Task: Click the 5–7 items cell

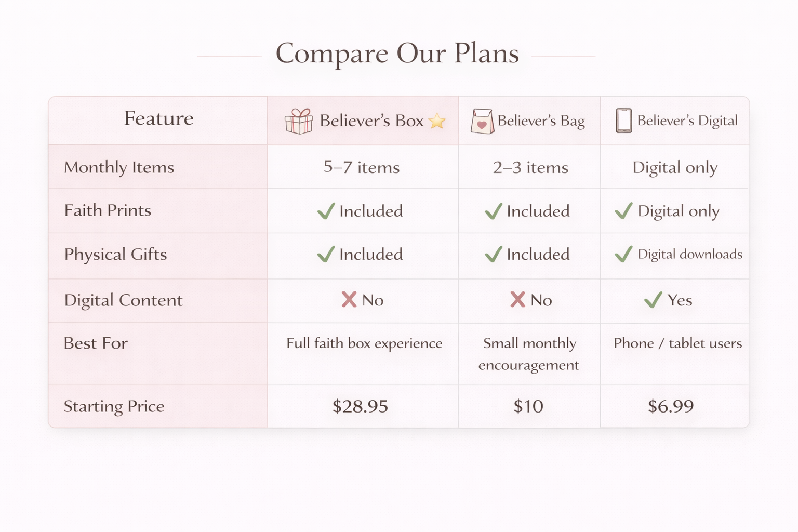Action: (x=362, y=167)
